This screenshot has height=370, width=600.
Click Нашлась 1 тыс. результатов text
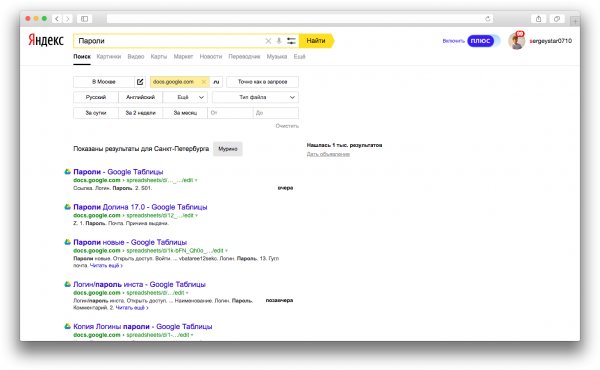344,145
